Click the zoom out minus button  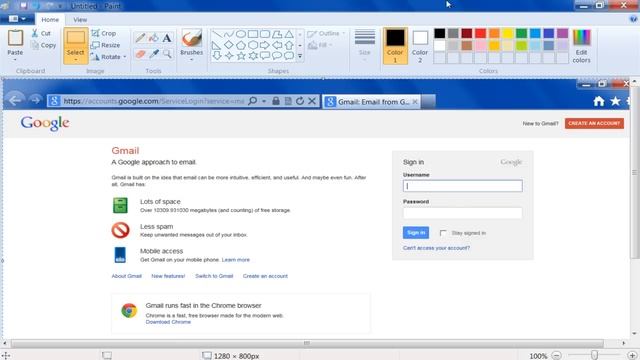click(x=556, y=356)
